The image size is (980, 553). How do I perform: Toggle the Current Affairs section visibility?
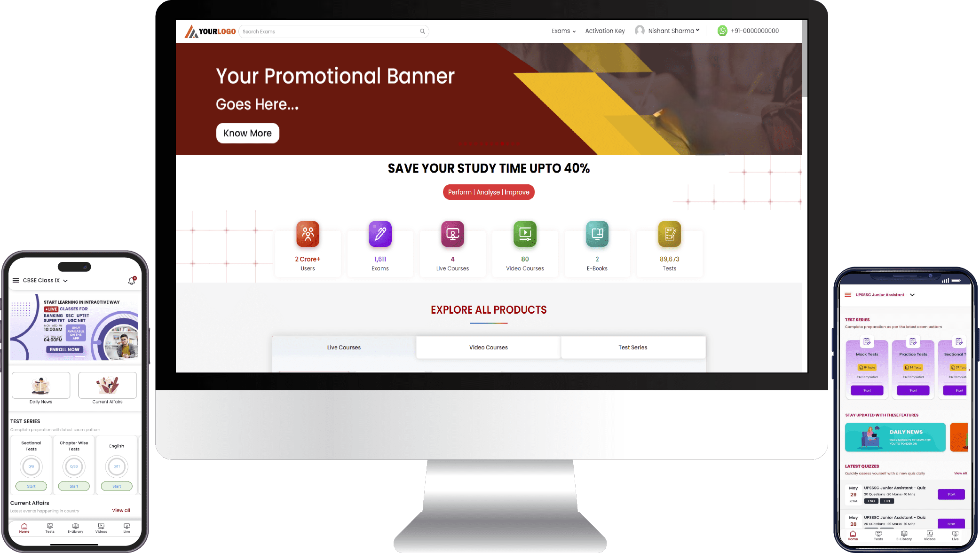(x=29, y=503)
